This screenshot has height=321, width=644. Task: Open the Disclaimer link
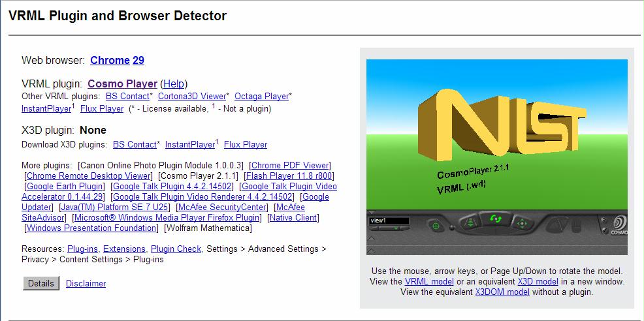86,283
